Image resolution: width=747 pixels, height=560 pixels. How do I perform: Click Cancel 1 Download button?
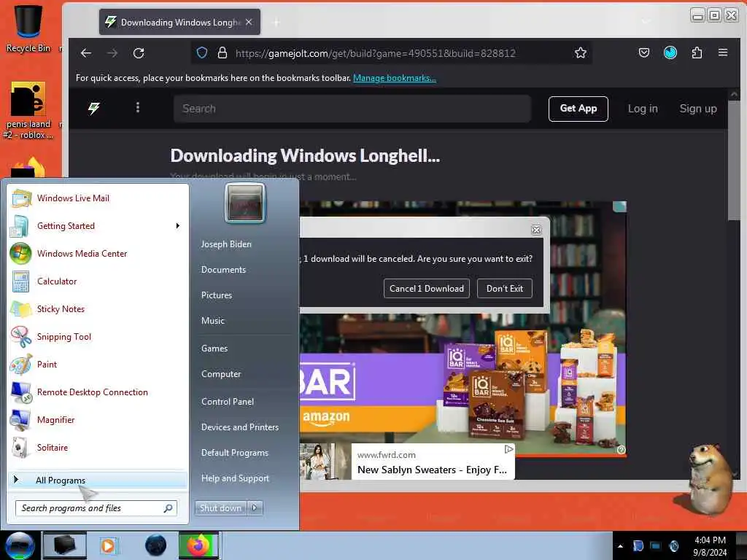click(426, 288)
